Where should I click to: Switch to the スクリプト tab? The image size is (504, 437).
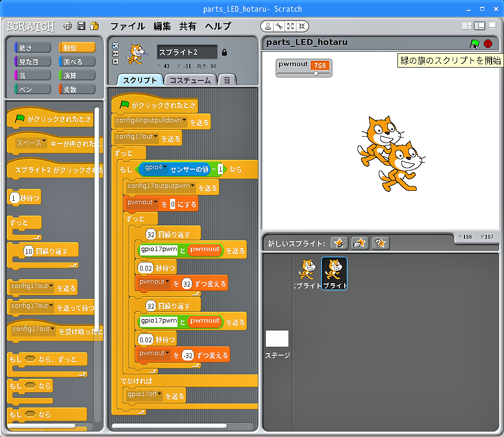coord(140,80)
